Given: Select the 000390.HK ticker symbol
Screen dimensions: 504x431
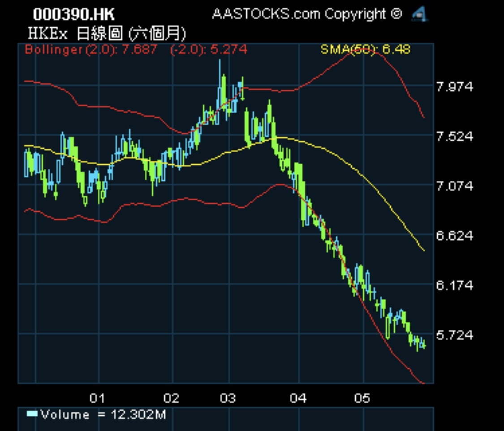Looking at the screenshot, I should tap(74, 14).
